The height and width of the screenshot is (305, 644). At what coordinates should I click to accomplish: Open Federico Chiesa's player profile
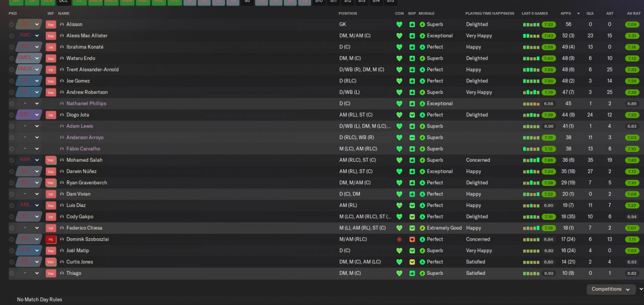(x=84, y=228)
